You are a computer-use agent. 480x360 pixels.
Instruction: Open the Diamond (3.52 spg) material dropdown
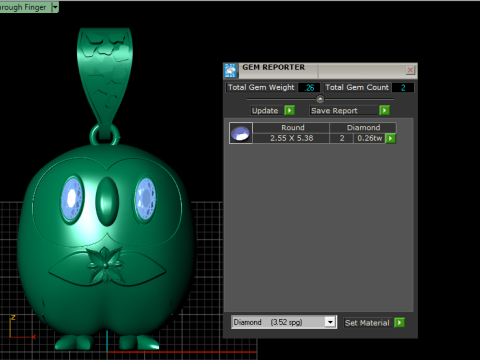pyautogui.click(x=330, y=322)
